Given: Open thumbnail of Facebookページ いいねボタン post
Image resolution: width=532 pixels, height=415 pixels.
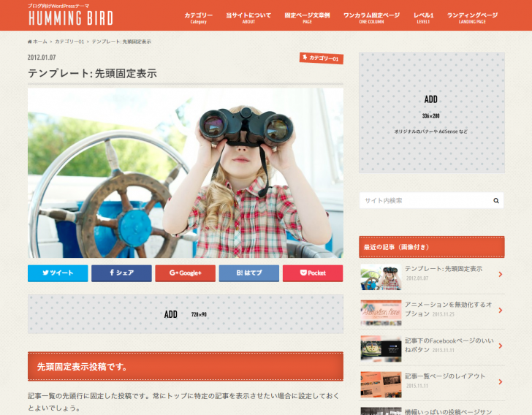Looking at the screenshot, I should pyautogui.click(x=381, y=349).
